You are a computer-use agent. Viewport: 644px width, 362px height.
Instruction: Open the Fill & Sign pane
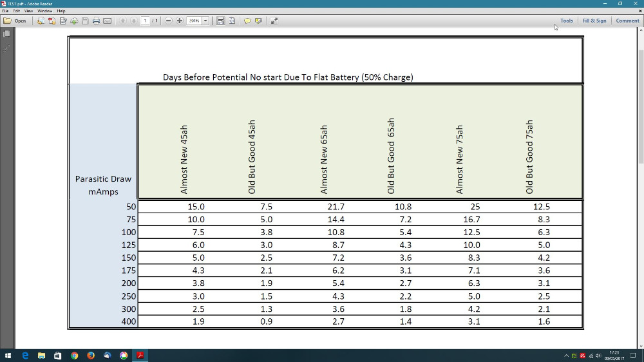click(594, 21)
